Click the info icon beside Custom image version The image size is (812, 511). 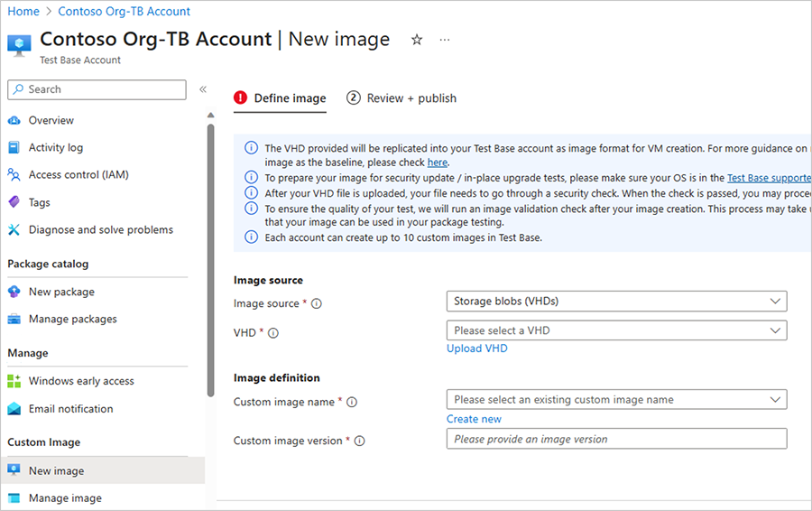(x=359, y=441)
